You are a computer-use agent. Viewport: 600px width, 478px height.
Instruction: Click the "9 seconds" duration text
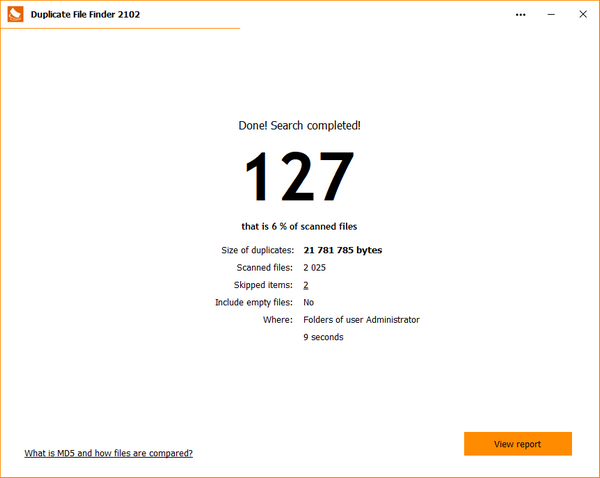(323, 337)
